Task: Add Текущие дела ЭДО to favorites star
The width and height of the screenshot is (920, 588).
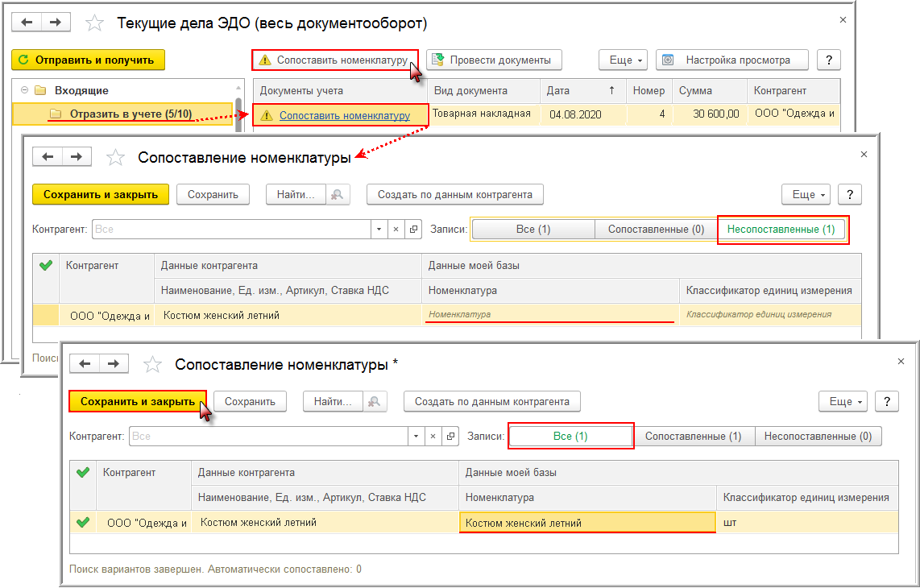Action: pos(94,23)
